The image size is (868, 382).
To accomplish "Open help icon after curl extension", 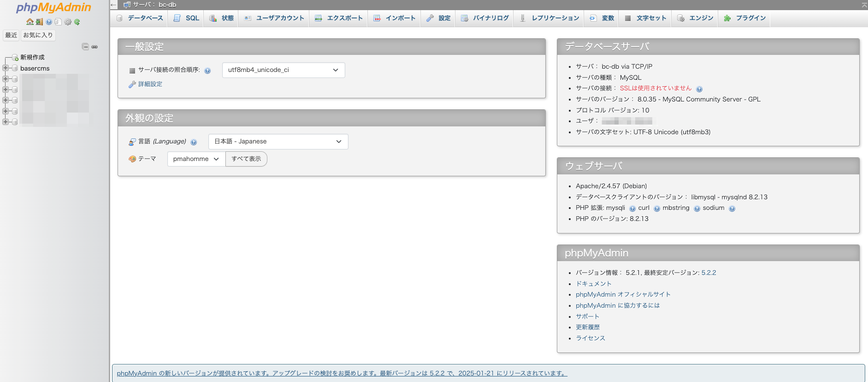I will coord(657,209).
